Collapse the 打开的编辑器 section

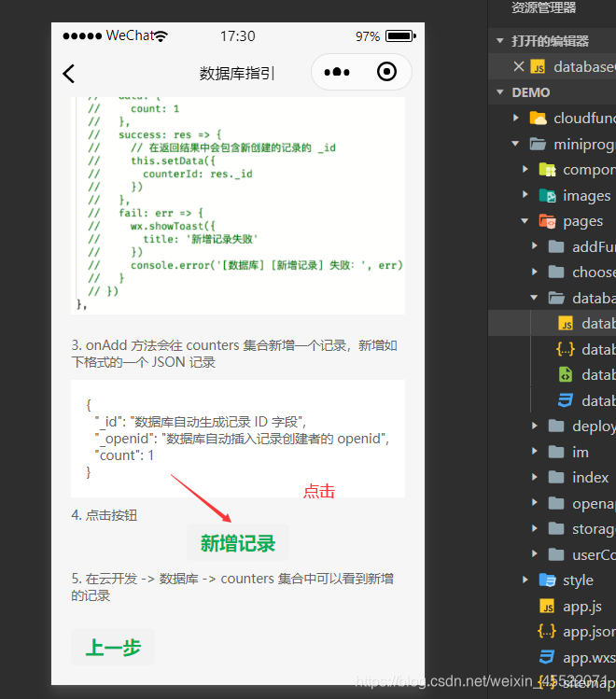pos(500,41)
